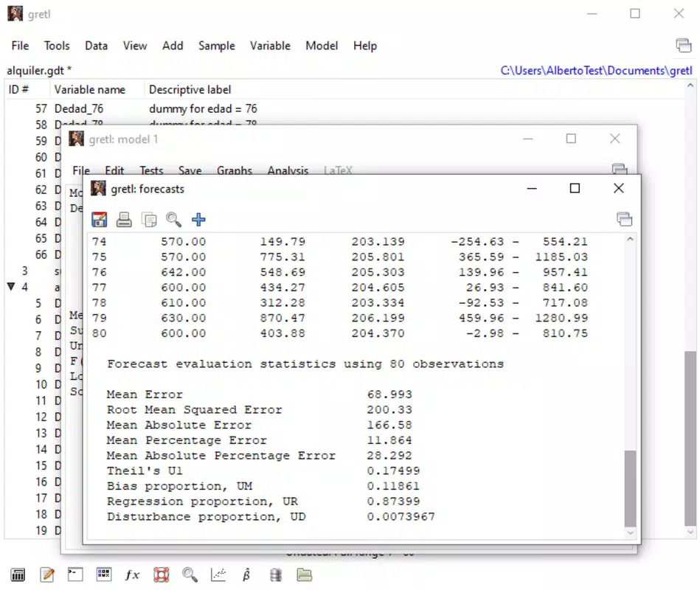Open the File menu in main window
The width and height of the screenshot is (700, 590).
click(x=20, y=46)
